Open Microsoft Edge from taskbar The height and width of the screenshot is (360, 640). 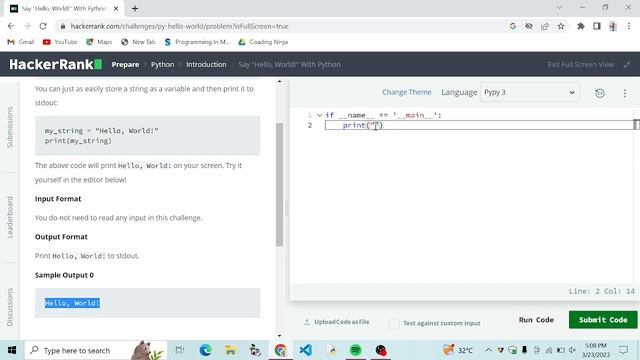(205, 350)
